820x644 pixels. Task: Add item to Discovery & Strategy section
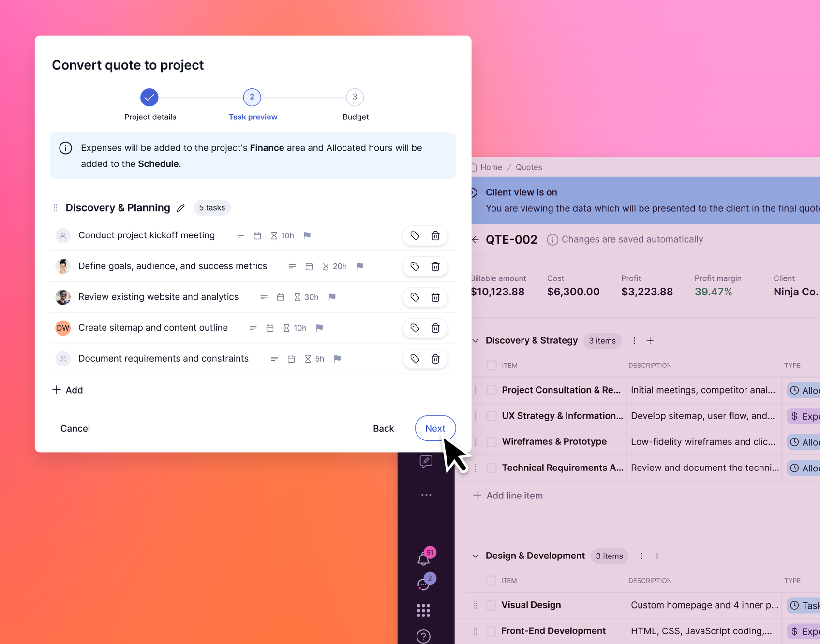click(x=650, y=341)
